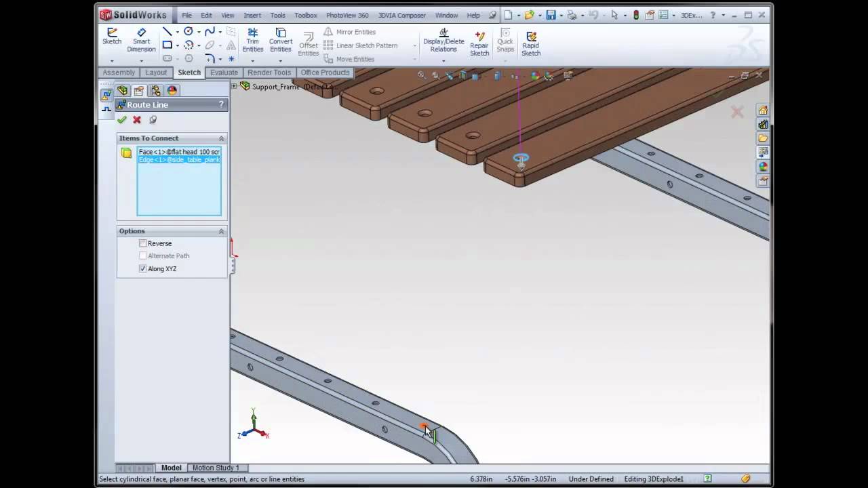This screenshot has height=488, width=868.
Task: Select the Model bottom tab
Action: (x=171, y=468)
